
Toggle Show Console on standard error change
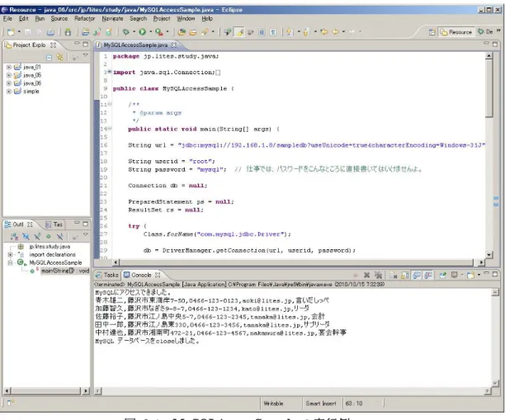[x=428, y=275]
